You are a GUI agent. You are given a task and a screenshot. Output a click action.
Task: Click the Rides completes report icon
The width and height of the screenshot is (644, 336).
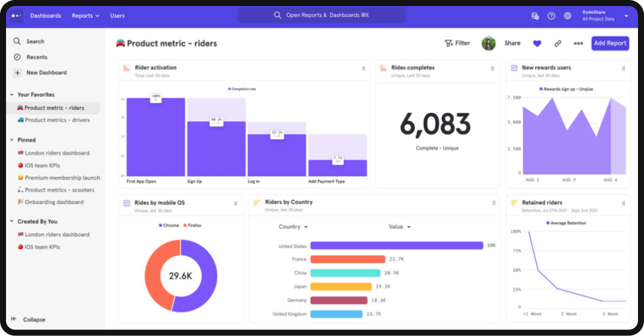383,68
